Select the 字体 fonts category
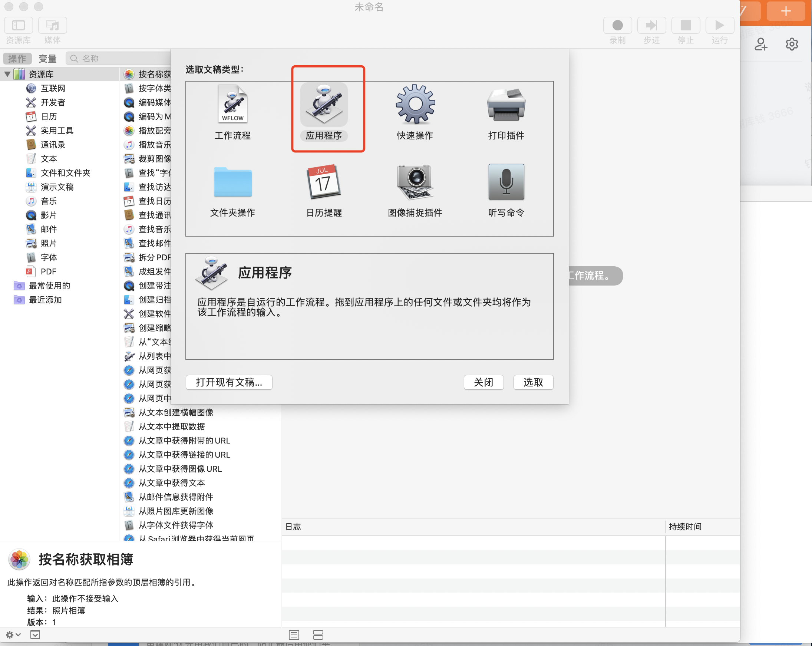Image resolution: width=812 pixels, height=646 pixels. coord(60,258)
